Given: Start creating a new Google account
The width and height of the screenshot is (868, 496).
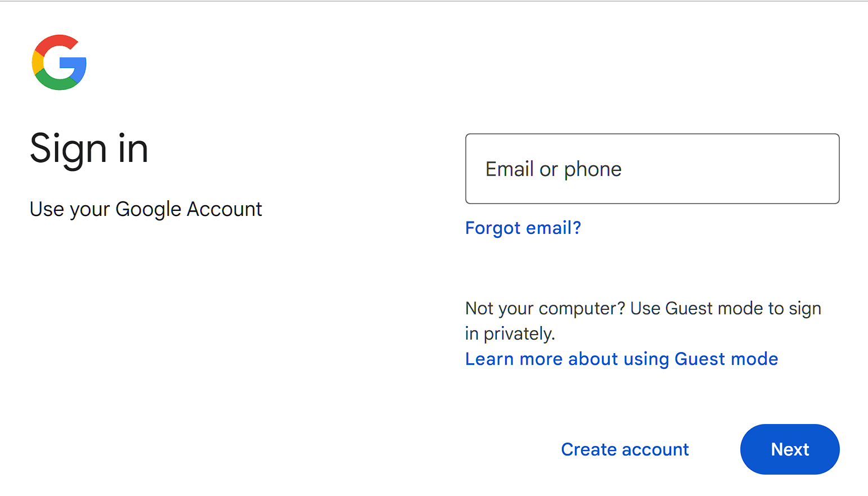Looking at the screenshot, I should (624, 449).
